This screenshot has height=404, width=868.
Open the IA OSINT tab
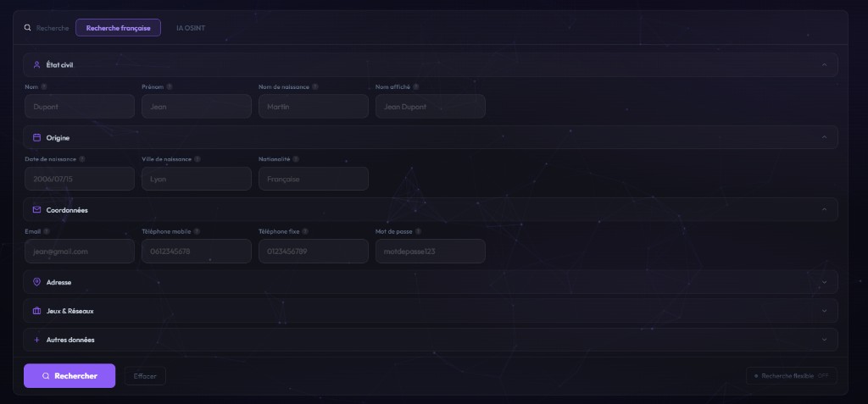191,28
